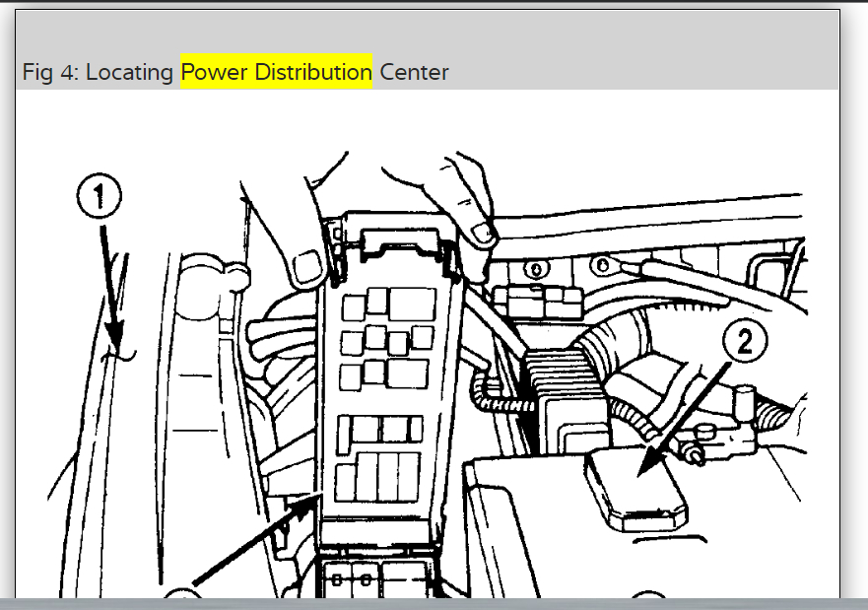Click the highlighted 'Power Distribution' text
Image resolution: width=868 pixels, height=610 pixels.
pyautogui.click(x=276, y=72)
